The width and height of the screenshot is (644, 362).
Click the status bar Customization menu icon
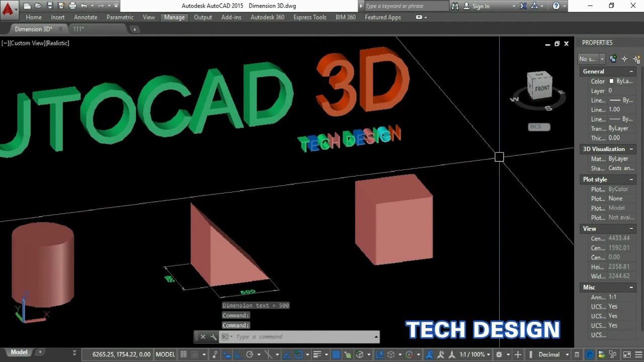click(638, 354)
